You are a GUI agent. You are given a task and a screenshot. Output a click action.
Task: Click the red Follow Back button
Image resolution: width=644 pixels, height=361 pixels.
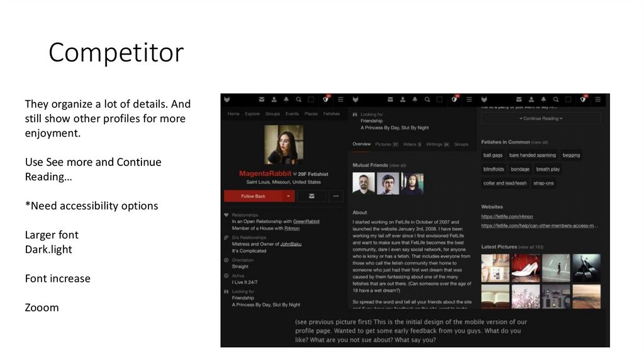pos(253,196)
